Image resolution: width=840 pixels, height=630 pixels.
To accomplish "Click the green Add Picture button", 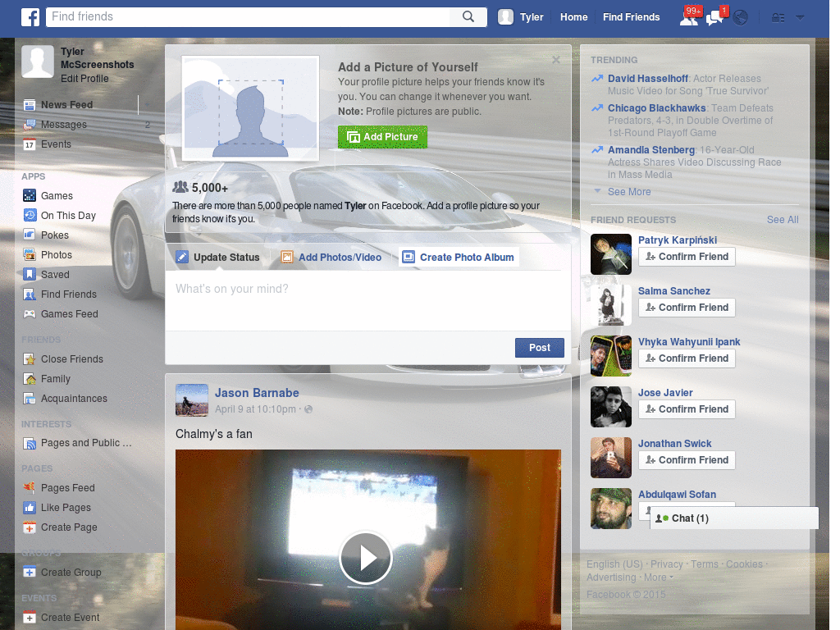I will 382,137.
